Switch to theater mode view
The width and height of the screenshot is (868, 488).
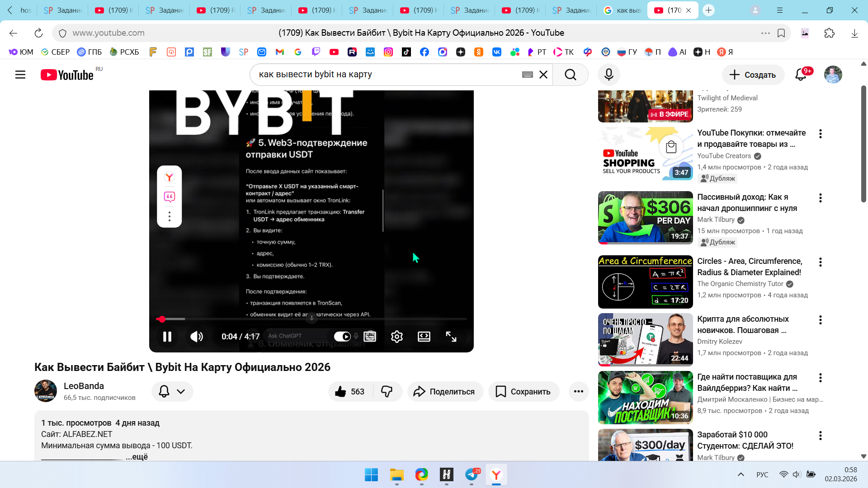click(424, 337)
